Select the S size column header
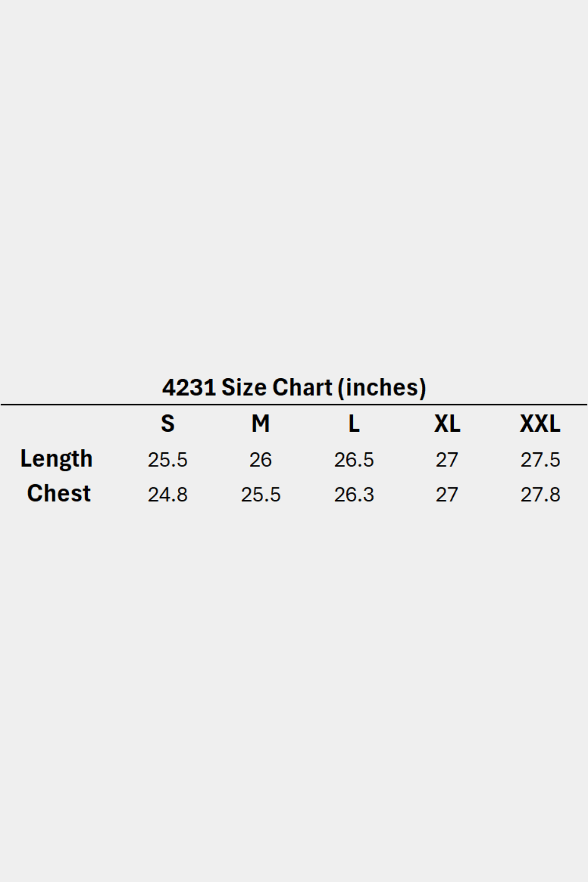 tap(168, 423)
